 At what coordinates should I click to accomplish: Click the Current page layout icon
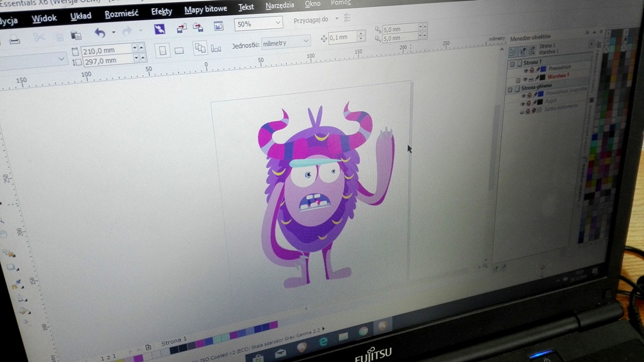(x=216, y=48)
